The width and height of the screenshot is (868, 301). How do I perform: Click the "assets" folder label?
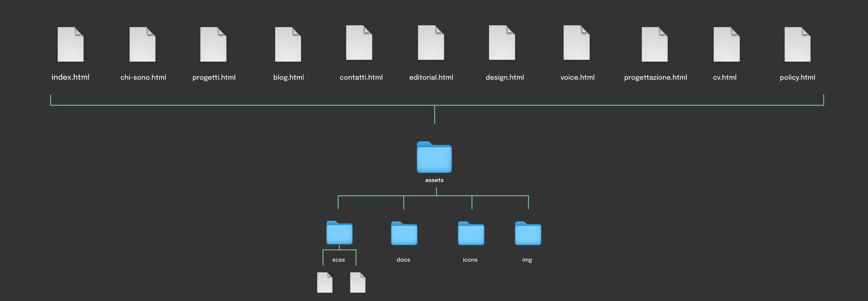[434, 180]
